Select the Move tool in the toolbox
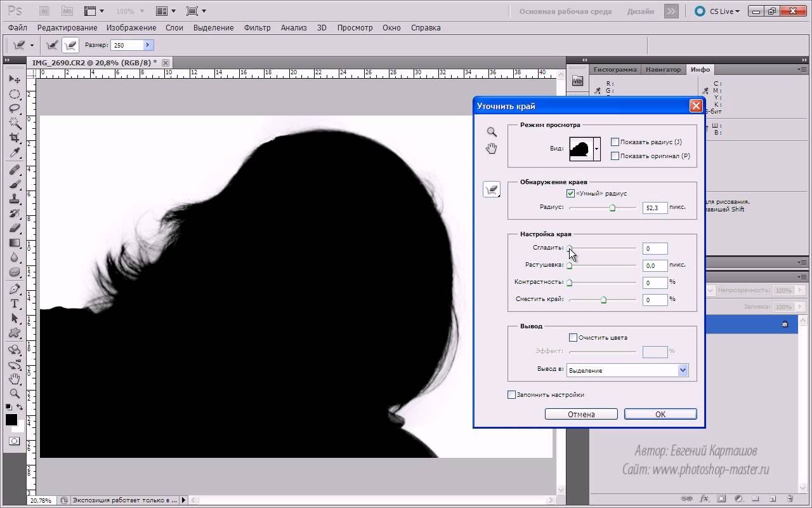This screenshot has width=812, height=508. pyautogui.click(x=14, y=79)
